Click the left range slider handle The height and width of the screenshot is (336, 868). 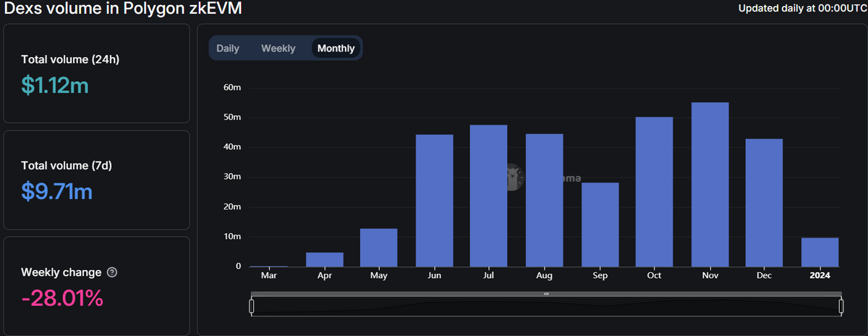[x=252, y=306]
